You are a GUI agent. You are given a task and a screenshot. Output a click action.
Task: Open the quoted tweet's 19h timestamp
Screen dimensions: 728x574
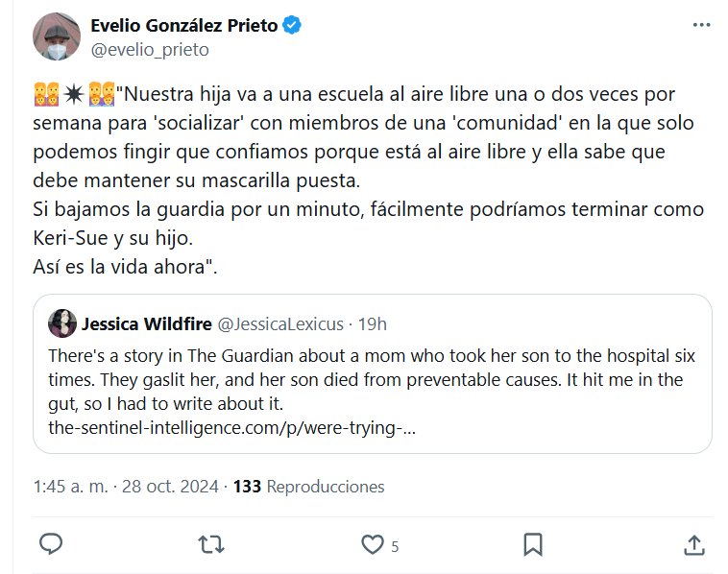click(372, 323)
